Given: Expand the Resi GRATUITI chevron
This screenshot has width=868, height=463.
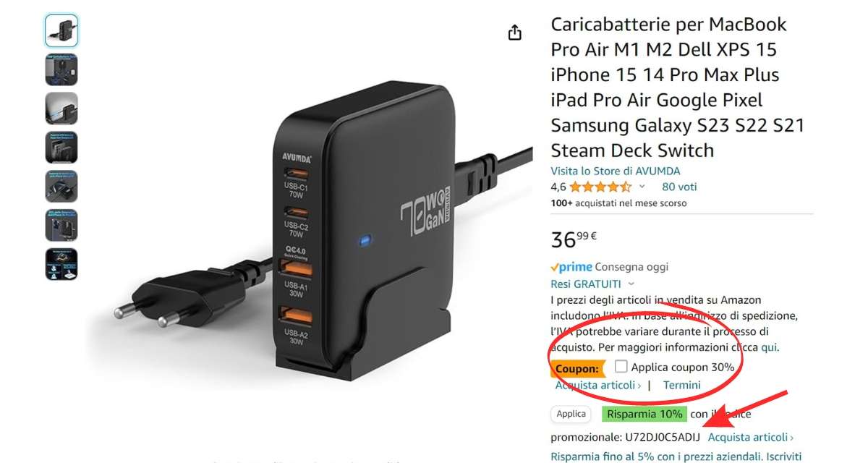Looking at the screenshot, I should 631,284.
